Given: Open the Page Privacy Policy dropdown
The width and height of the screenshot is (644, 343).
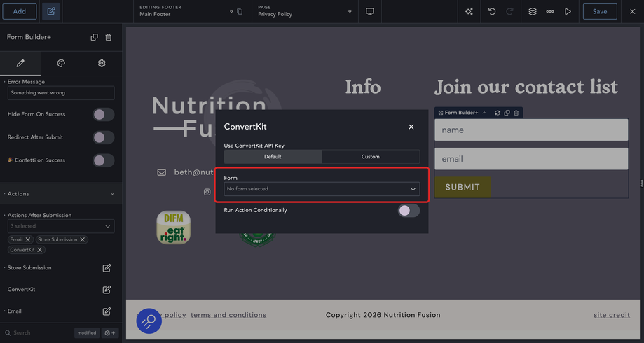Looking at the screenshot, I should pos(305,11).
